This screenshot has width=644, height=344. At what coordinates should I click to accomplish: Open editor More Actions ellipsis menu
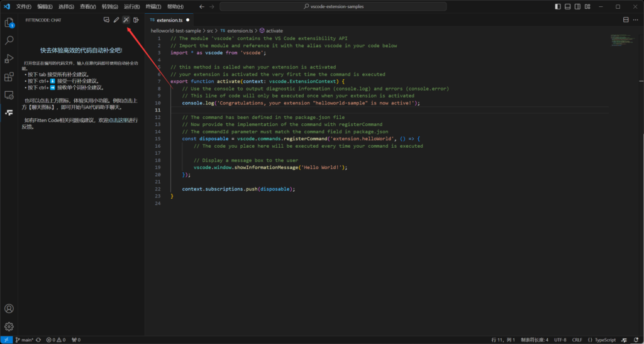(x=635, y=20)
